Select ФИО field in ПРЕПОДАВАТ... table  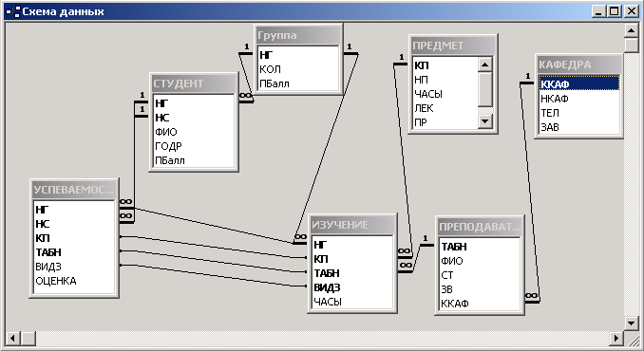480,261
